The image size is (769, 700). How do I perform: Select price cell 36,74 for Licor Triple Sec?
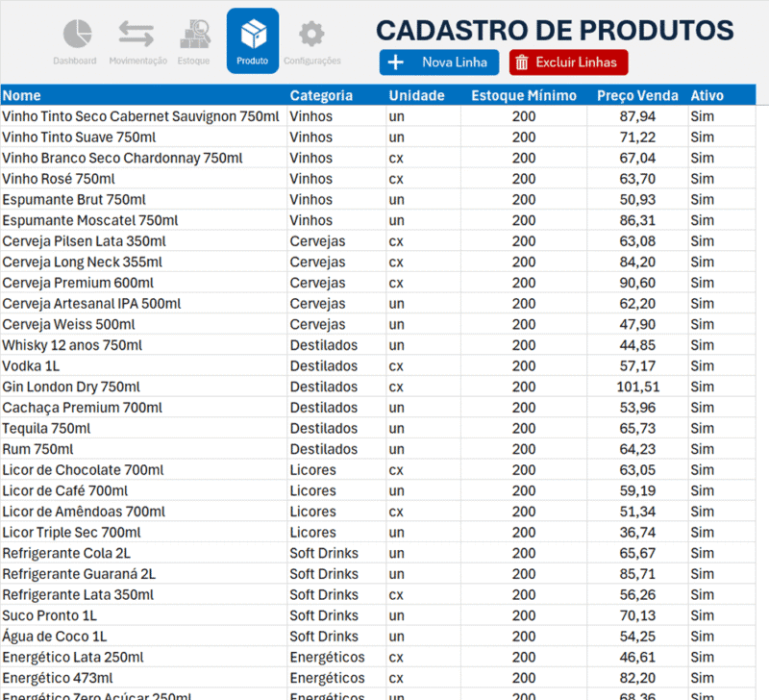[x=637, y=533]
